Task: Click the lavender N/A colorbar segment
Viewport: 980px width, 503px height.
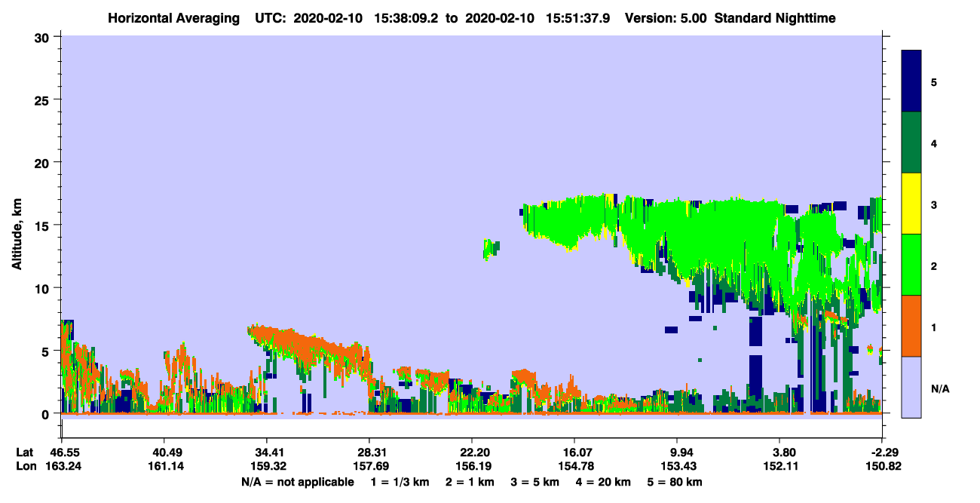Action: [x=911, y=387]
